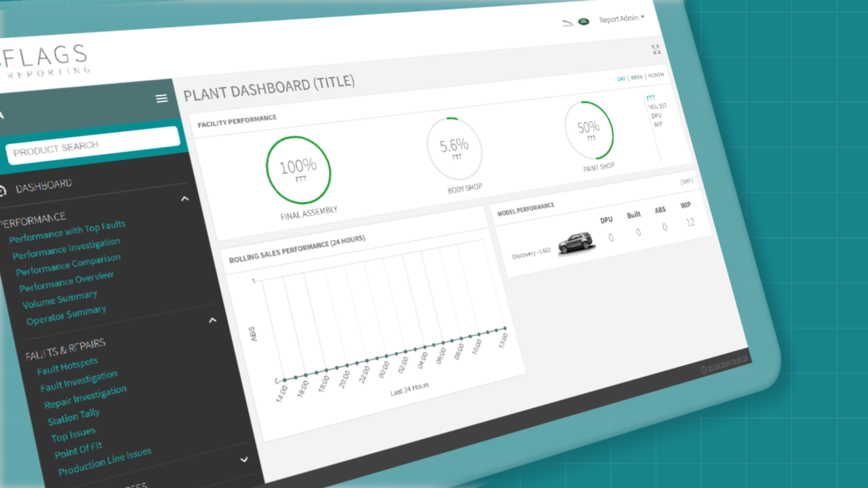Click the Facility Performance heading
This screenshot has width=868, height=488.
point(237,121)
